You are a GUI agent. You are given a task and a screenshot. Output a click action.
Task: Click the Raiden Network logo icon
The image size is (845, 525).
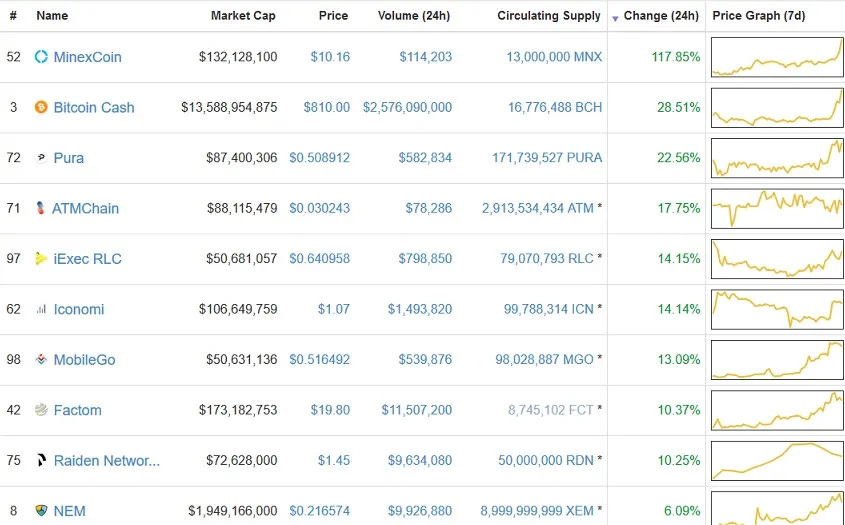[41, 460]
